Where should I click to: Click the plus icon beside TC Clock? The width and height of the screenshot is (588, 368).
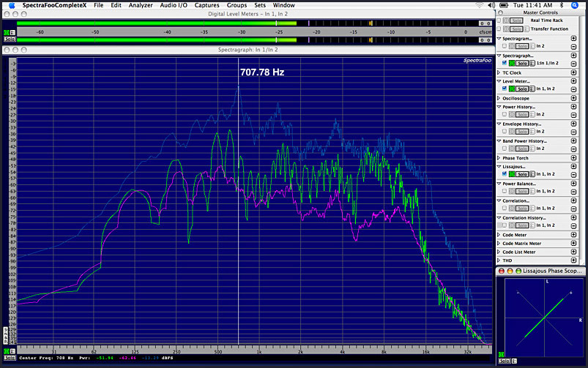(x=573, y=72)
